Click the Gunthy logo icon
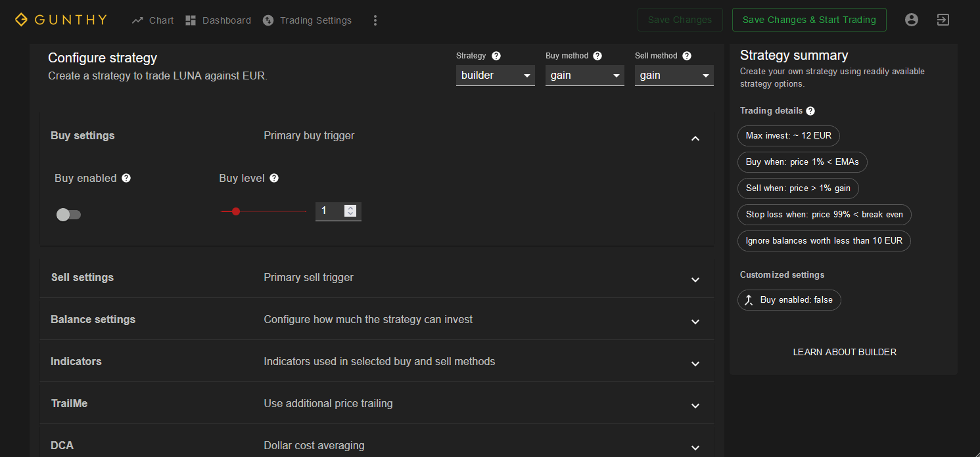The height and width of the screenshot is (457, 980). [x=22, y=20]
